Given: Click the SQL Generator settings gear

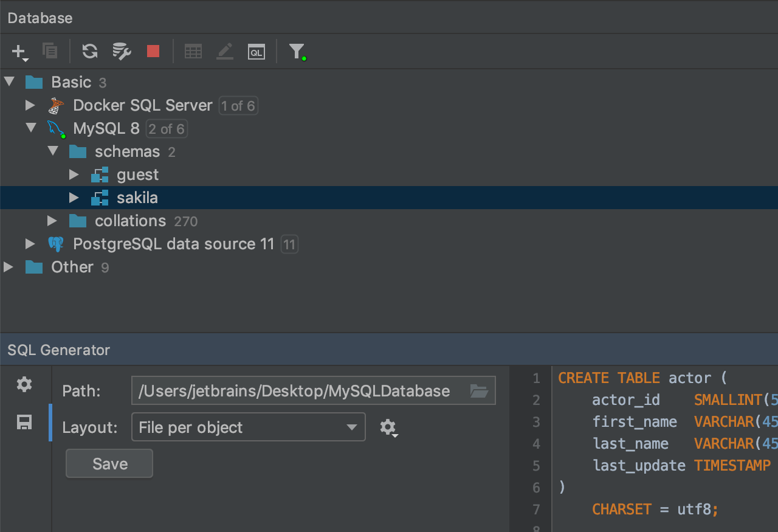Looking at the screenshot, I should (24, 384).
